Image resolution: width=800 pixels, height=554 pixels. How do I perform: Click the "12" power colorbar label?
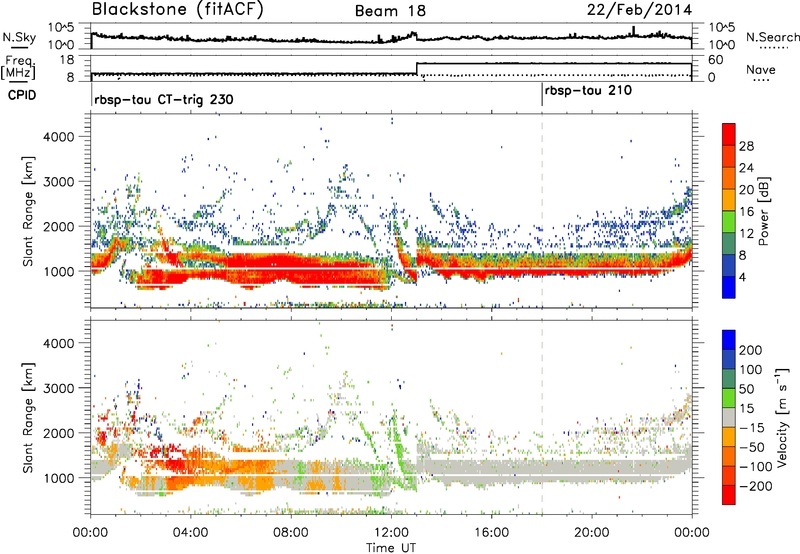[x=746, y=234]
